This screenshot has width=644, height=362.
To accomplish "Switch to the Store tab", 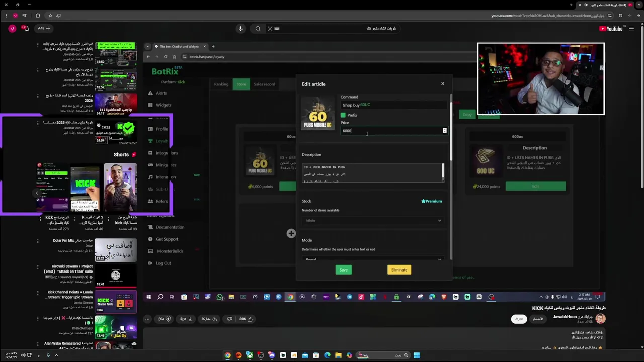I will click(242, 84).
